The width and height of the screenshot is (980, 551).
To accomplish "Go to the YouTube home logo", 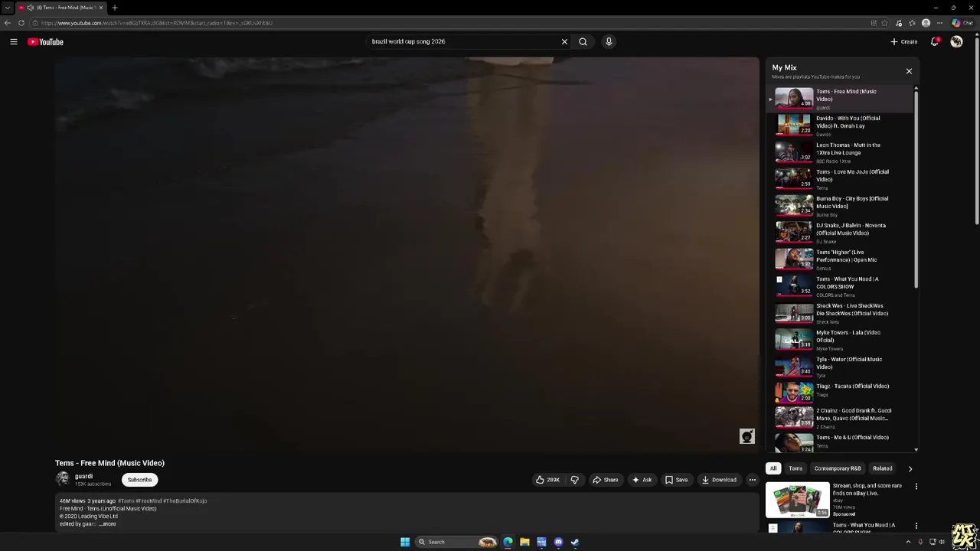I will coord(45,42).
